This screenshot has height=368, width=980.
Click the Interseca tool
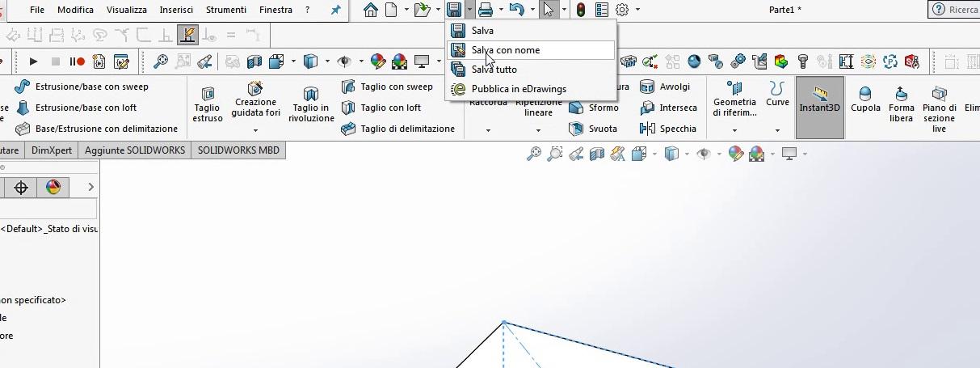[x=668, y=108]
